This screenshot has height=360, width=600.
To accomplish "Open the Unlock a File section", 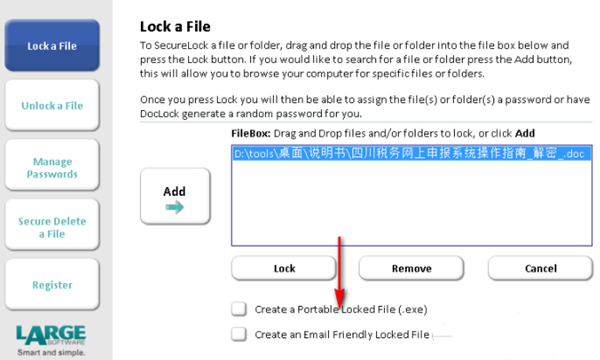I will click(52, 105).
